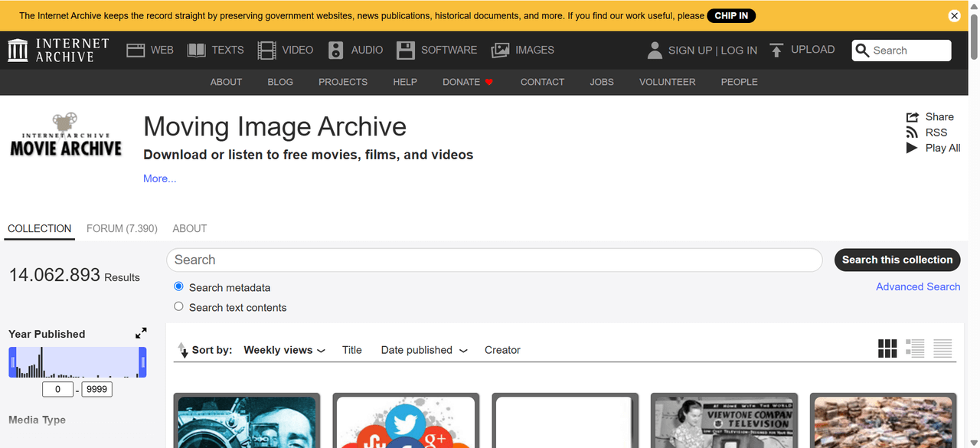Open the collection About tab

click(x=190, y=228)
